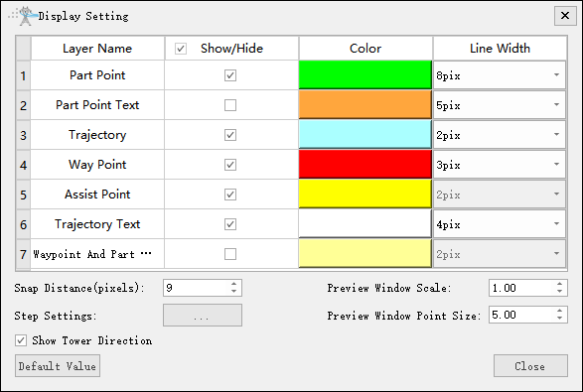
Task: Click the Display Setting tower icon
Action: [x=25, y=16]
